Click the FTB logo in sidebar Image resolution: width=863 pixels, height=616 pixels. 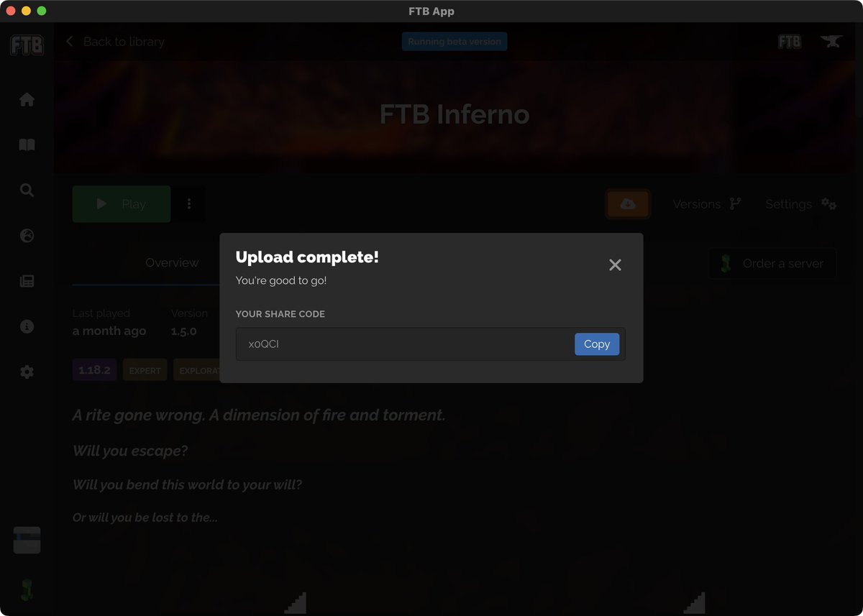click(x=27, y=45)
